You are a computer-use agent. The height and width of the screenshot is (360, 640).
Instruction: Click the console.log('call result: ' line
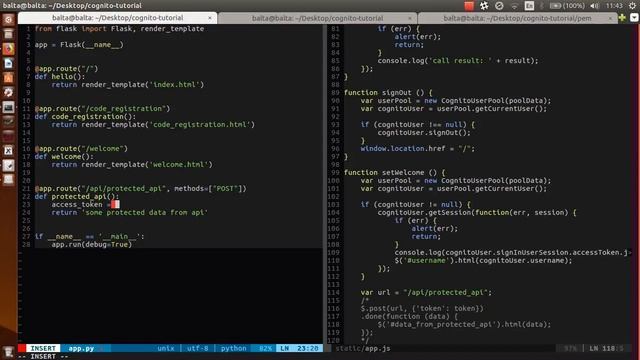458,60
